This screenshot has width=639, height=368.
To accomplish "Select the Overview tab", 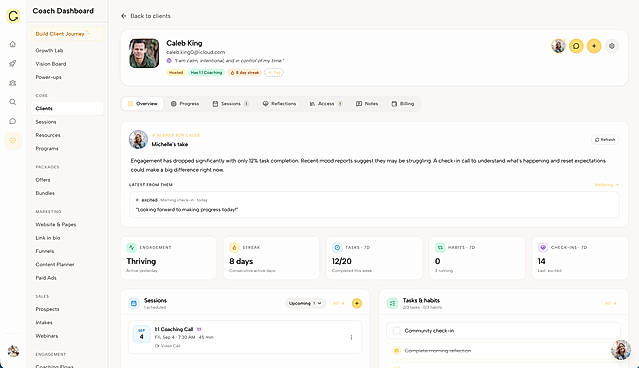I will (x=142, y=104).
